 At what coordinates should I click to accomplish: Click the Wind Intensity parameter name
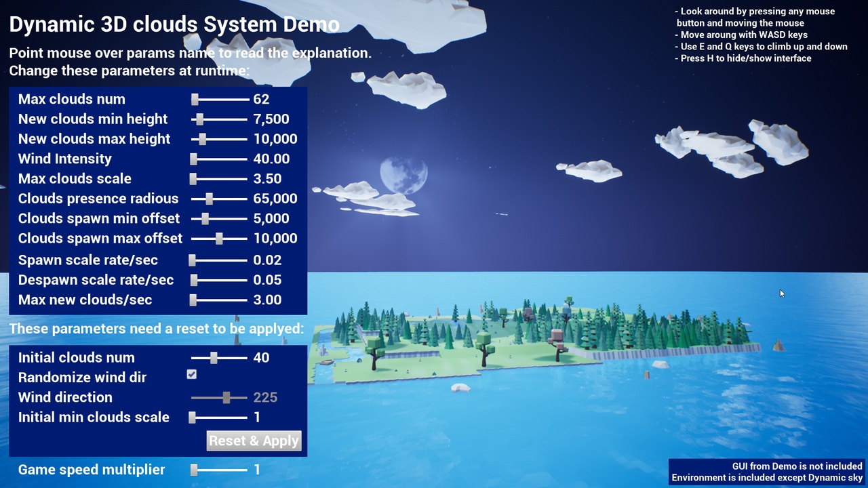coord(65,159)
